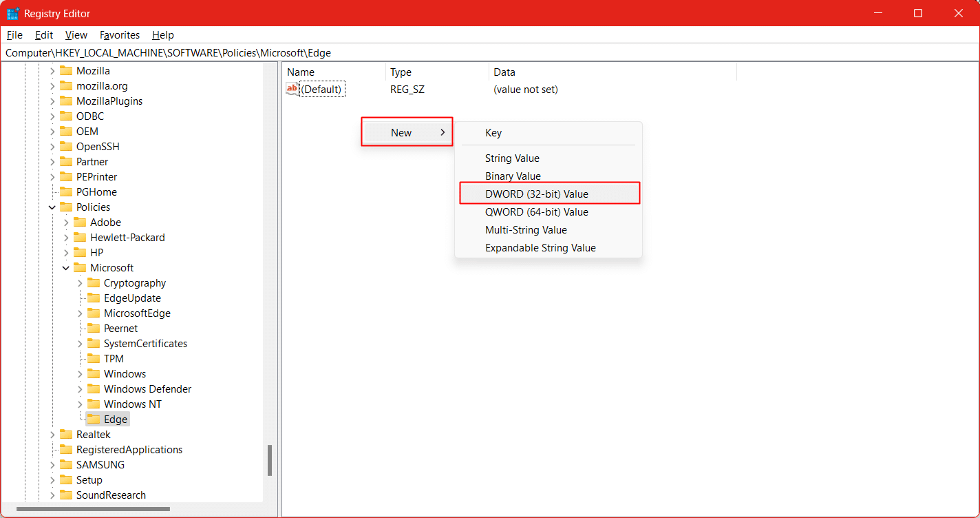Expand the SystemCertificates key
The image size is (980, 518).
80,344
